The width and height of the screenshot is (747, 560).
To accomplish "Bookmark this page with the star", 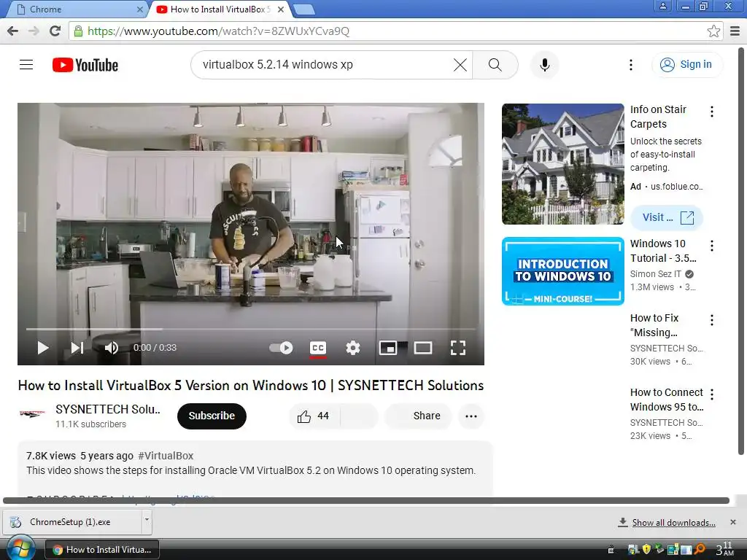I will (713, 31).
